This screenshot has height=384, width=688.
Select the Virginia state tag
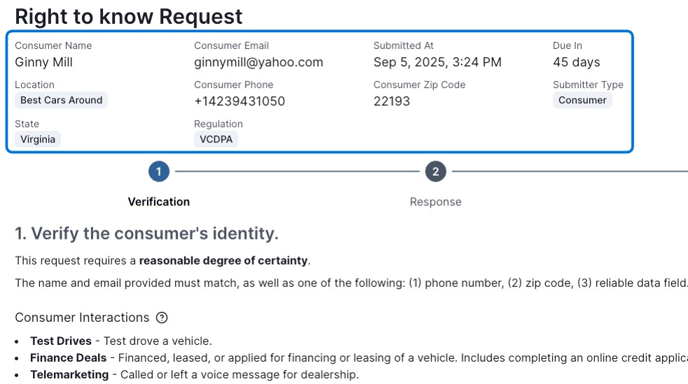38,139
